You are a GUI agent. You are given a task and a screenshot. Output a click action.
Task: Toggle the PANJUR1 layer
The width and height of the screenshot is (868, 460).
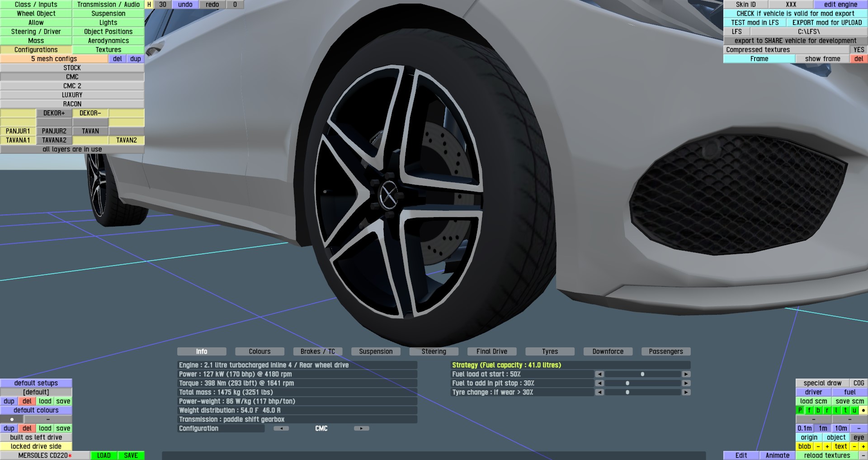tap(18, 131)
